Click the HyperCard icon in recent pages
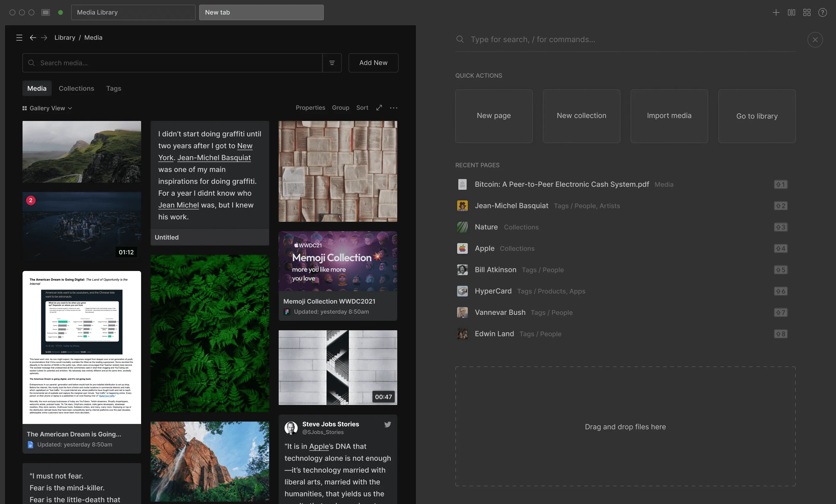The width and height of the screenshot is (836, 504). tap(462, 291)
